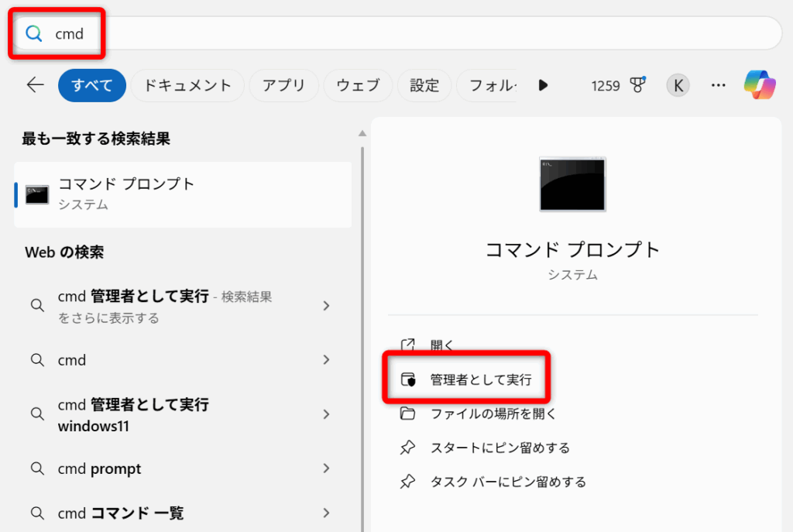Click タスク バーにピン留めする action
Image resolution: width=793 pixels, height=532 pixels.
507,482
